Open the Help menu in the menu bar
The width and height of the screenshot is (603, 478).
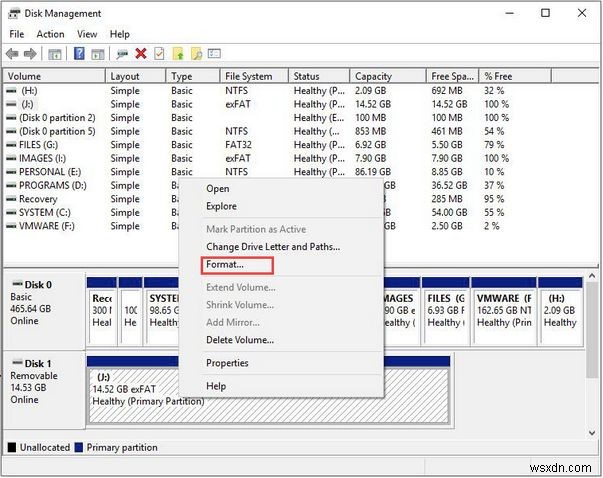pos(120,34)
